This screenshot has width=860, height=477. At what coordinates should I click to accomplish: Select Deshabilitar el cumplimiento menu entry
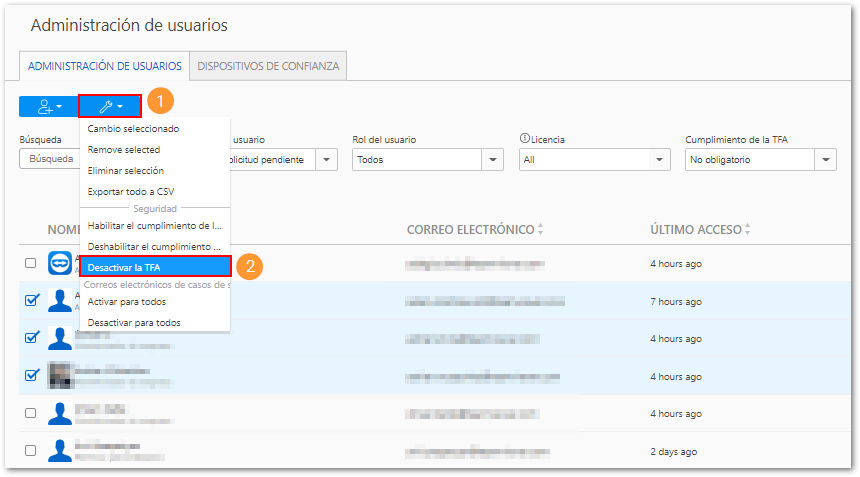coord(155,247)
